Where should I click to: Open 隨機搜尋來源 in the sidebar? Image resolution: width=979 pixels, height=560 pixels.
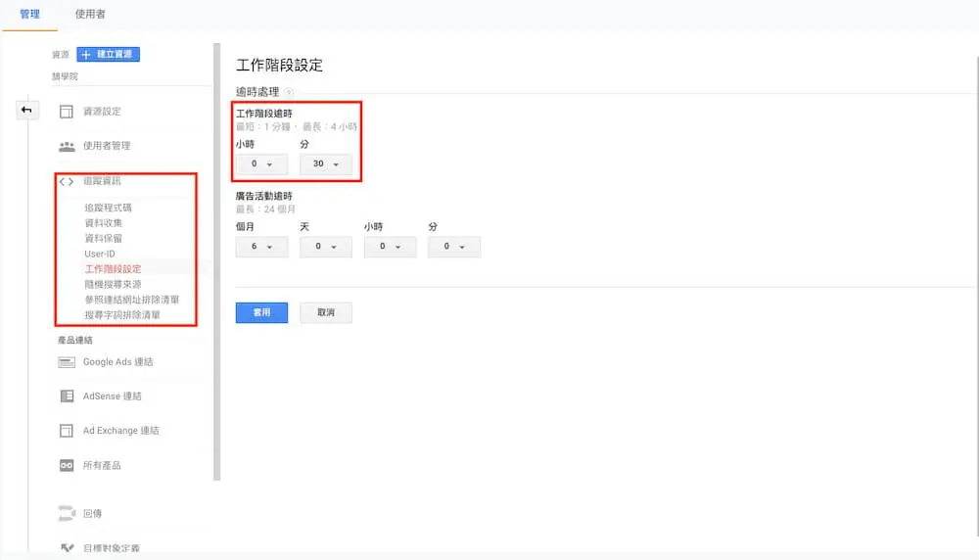pyautogui.click(x=113, y=284)
